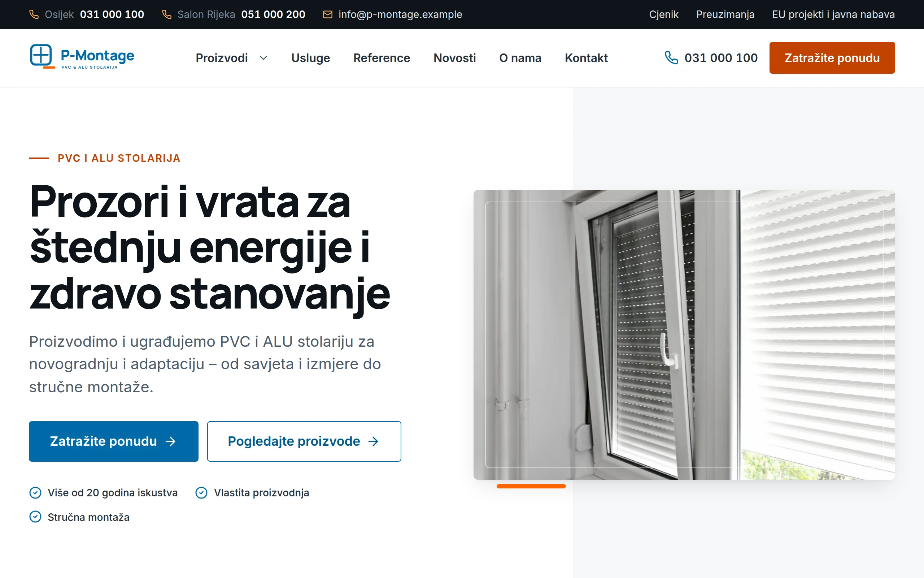The height and width of the screenshot is (578, 924).
Task: Open the Novosti section
Action: [454, 58]
